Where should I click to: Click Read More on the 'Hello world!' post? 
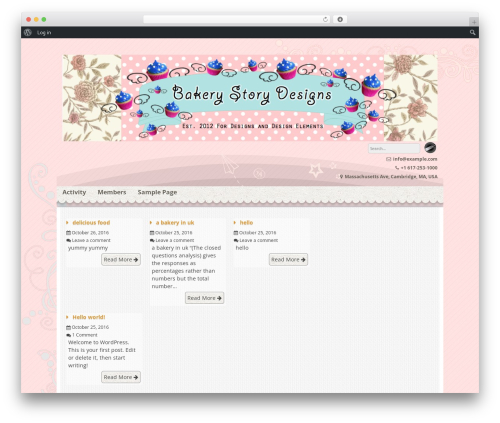121,377
